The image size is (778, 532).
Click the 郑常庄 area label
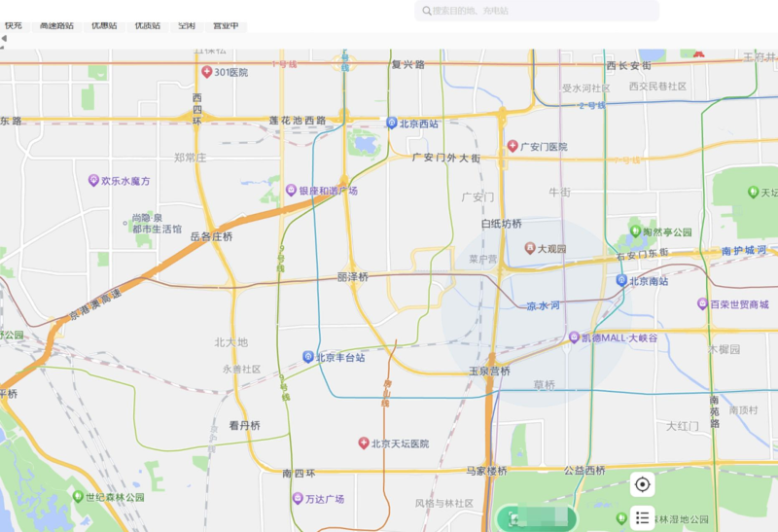(190, 158)
